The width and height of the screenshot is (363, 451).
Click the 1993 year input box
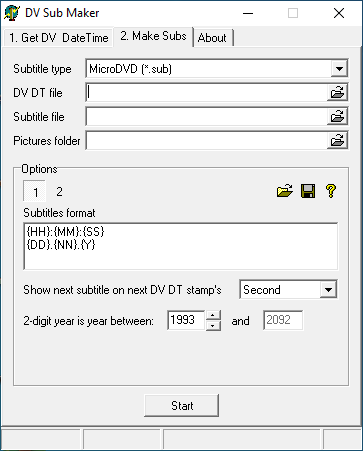pos(186,320)
